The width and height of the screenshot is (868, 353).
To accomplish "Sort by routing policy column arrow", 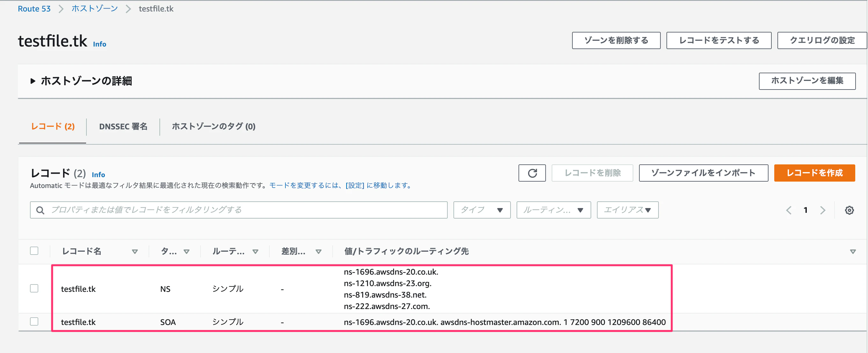I will click(x=255, y=251).
